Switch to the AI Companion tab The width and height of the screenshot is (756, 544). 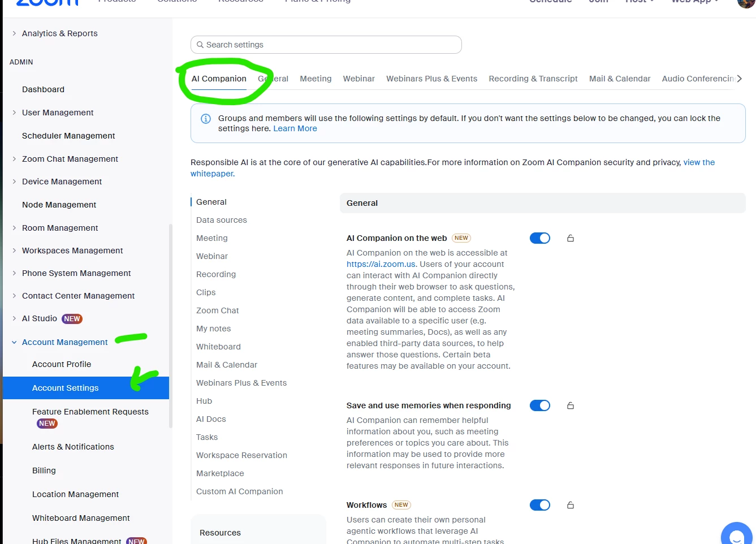219,79
